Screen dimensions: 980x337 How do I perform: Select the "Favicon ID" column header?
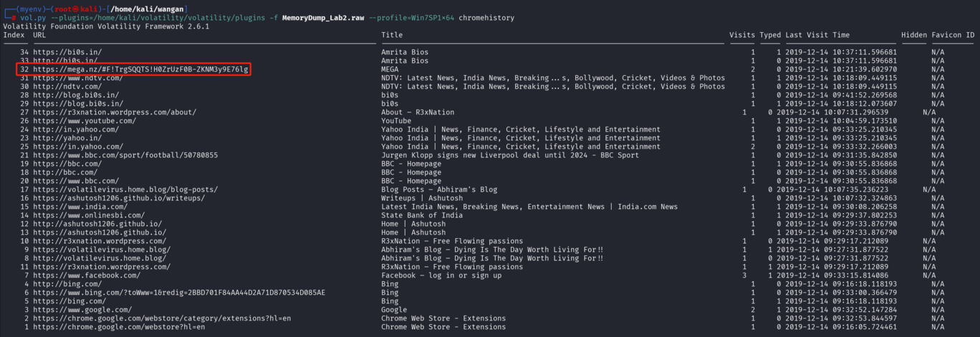tap(953, 35)
